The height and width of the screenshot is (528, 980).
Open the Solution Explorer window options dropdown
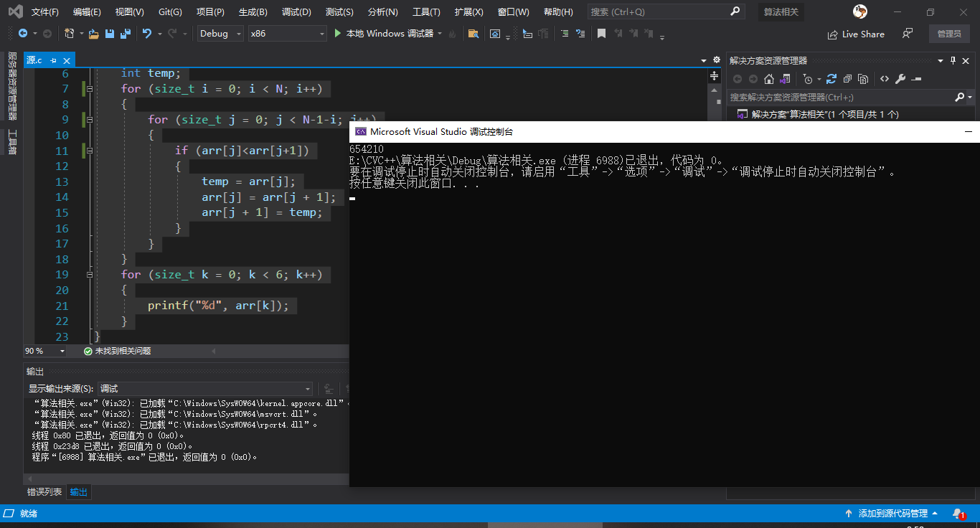[x=940, y=61]
